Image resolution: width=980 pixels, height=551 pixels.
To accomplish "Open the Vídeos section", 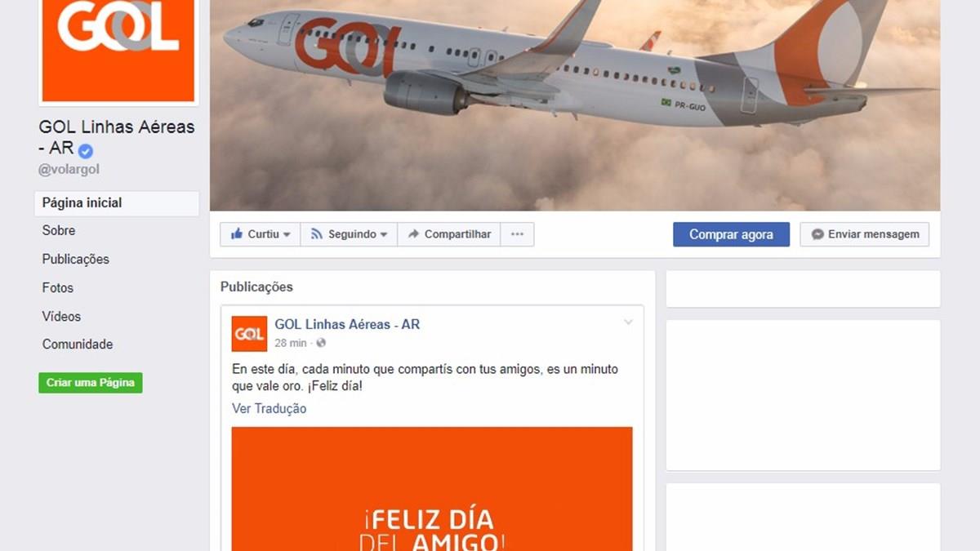I will click(61, 317).
